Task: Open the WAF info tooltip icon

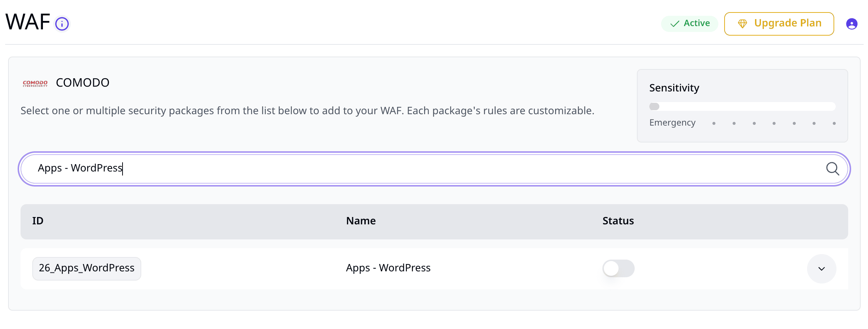Action: pyautogui.click(x=62, y=24)
